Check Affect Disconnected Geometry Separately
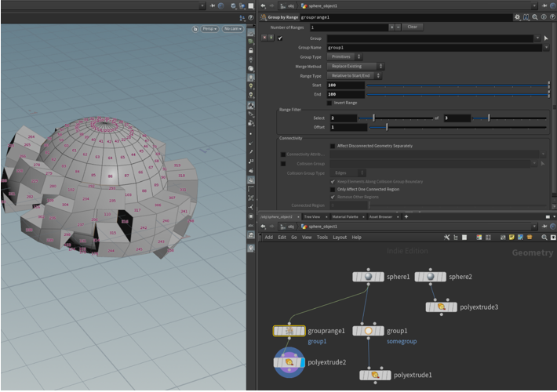The width and height of the screenshot is (557, 392). point(332,146)
